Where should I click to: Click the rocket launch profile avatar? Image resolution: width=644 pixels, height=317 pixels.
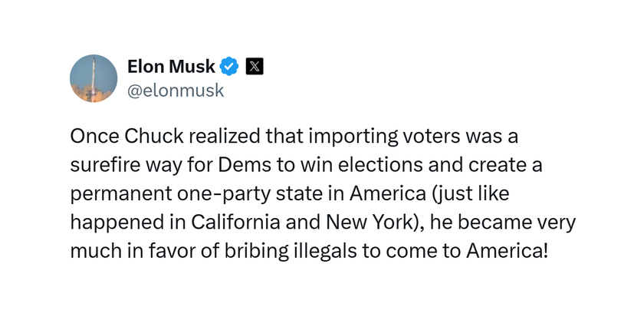pyautogui.click(x=94, y=78)
